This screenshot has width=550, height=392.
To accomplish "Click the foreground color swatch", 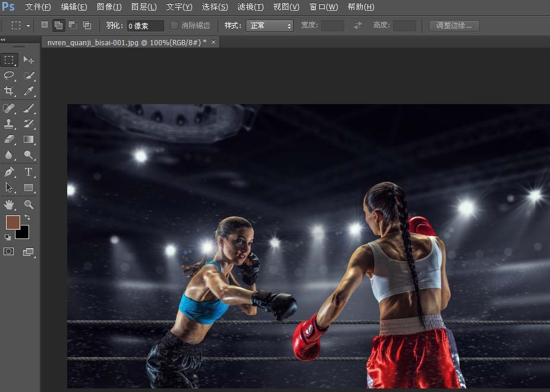I will click(13, 222).
